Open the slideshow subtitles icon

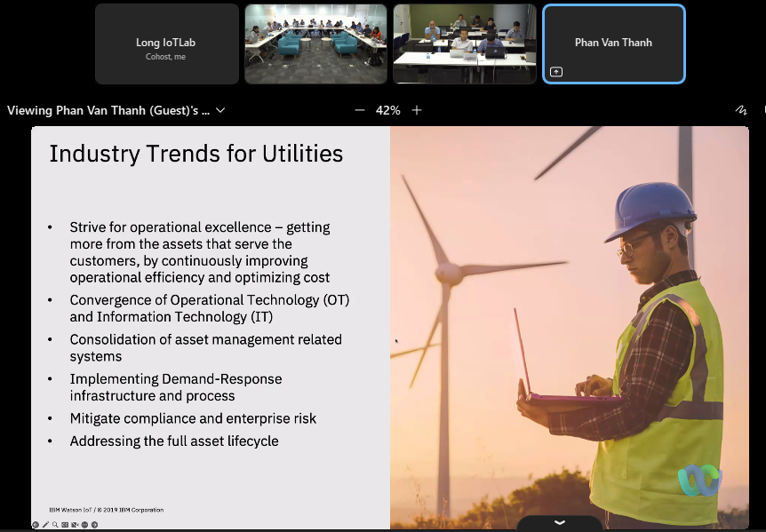pyautogui.click(x=65, y=525)
